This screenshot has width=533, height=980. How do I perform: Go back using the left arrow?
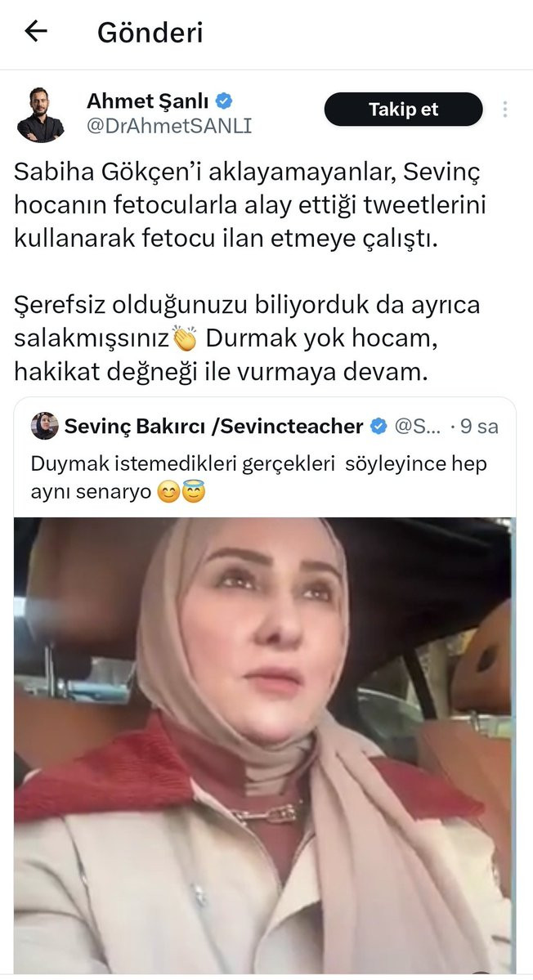pos(36,31)
